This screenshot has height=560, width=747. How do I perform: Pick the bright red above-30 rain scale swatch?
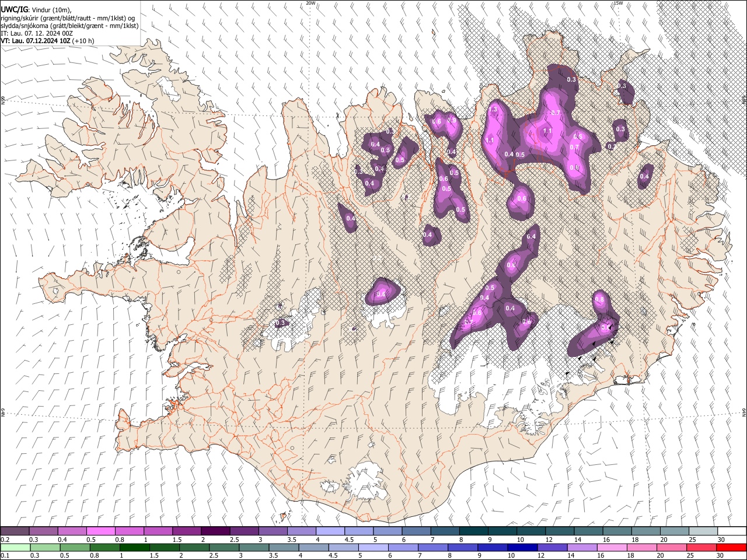coord(731,548)
